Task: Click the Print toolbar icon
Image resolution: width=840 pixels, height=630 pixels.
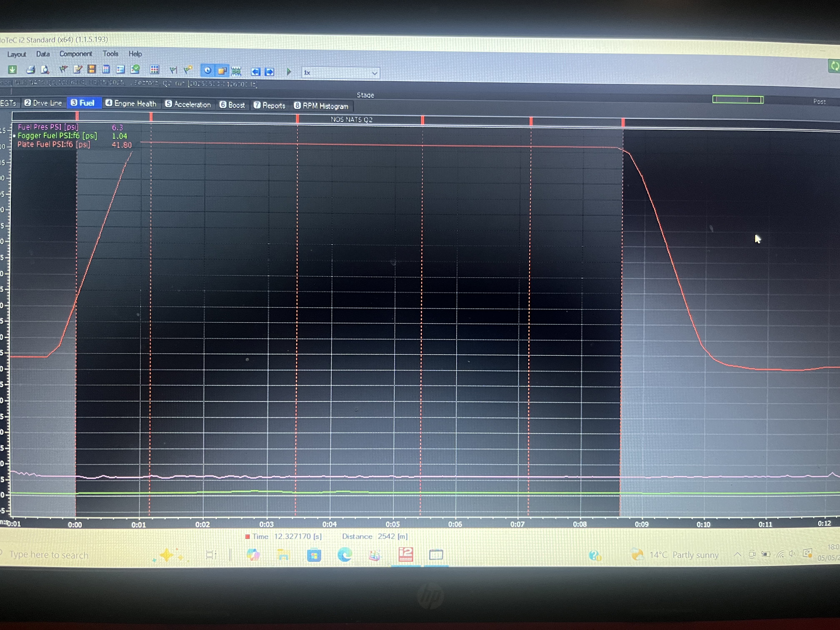Action: tap(31, 70)
